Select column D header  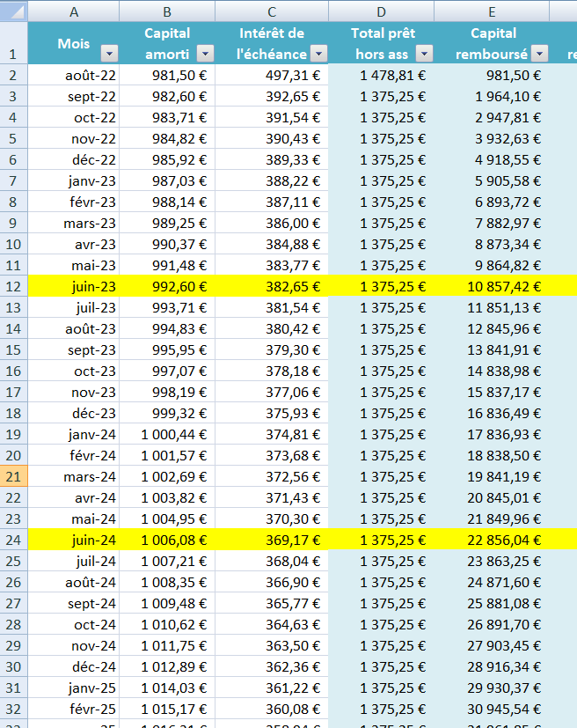pos(381,11)
